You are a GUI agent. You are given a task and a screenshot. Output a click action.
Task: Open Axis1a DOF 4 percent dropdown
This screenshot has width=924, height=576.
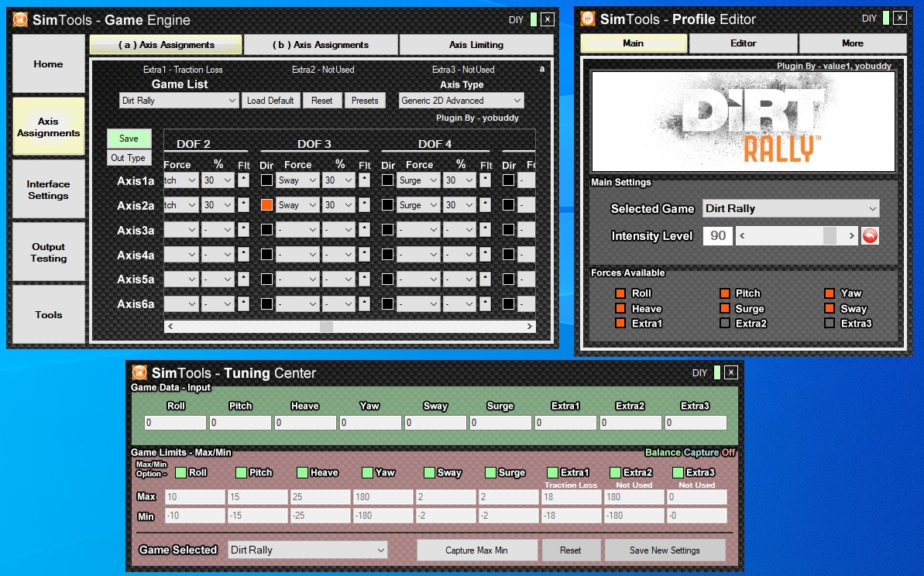tap(459, 180)
